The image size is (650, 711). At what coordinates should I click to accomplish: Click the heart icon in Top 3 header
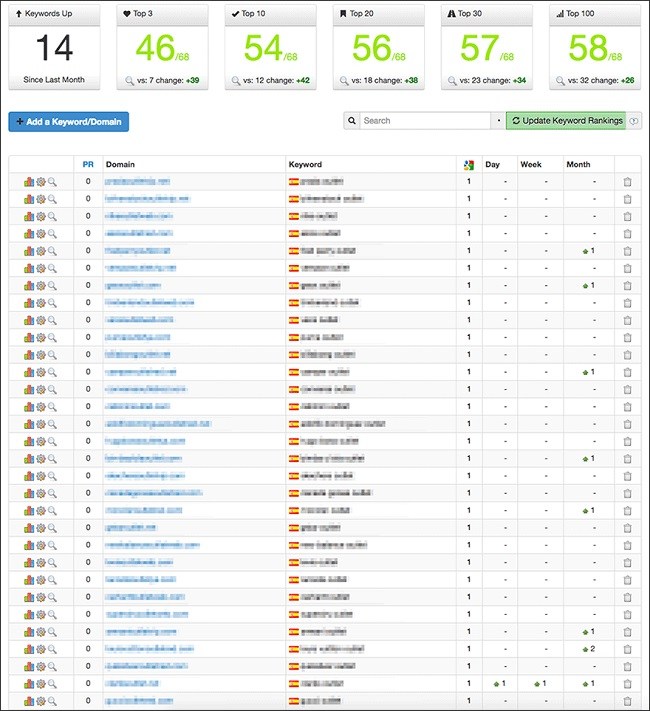click(127, 14)
